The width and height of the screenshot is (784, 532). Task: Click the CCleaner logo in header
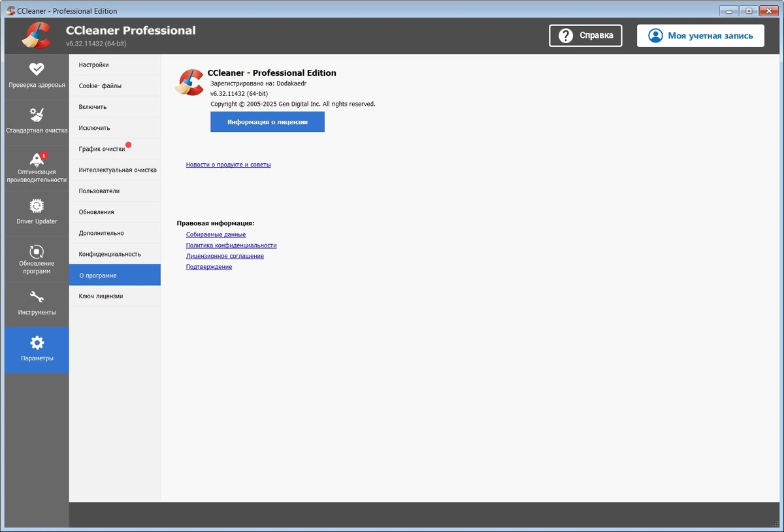tap(36, 35)
